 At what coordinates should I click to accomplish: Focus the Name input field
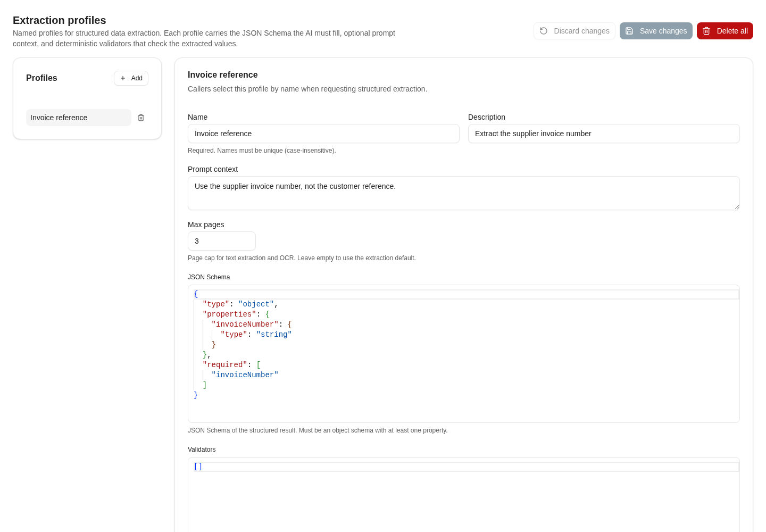[323, 134]
